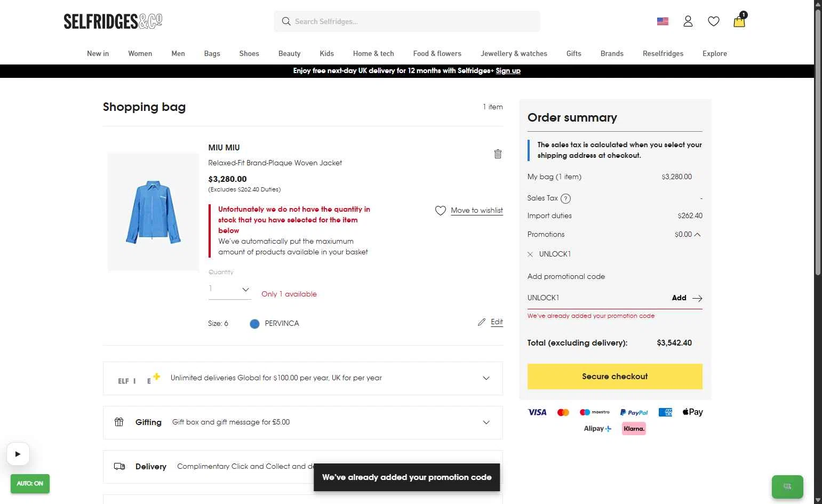Open the Quantity dropdown
Screen dimensions: 822x504
click(229, 289)
